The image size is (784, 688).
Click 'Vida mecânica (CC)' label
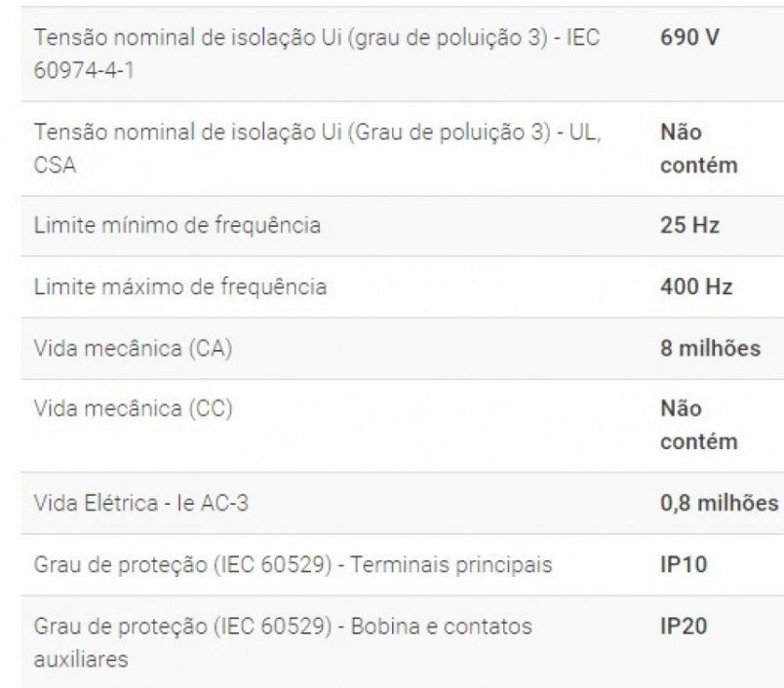coord(133,409)
